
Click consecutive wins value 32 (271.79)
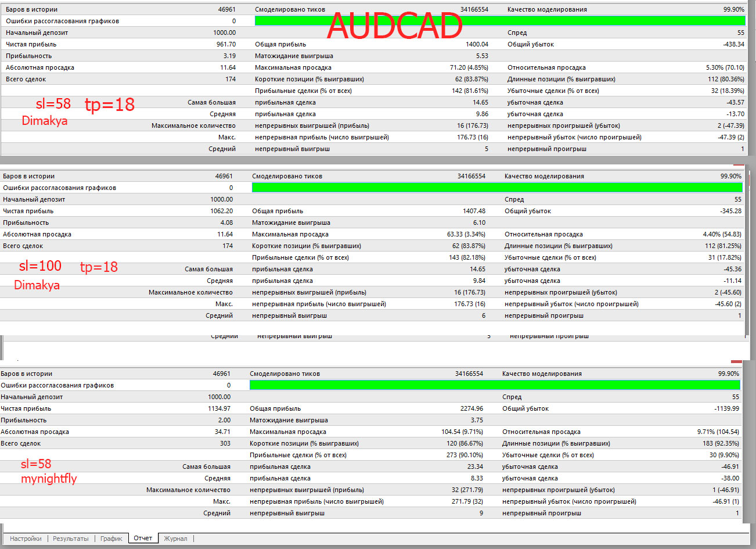pyautogui.click(x=467, y=490)
